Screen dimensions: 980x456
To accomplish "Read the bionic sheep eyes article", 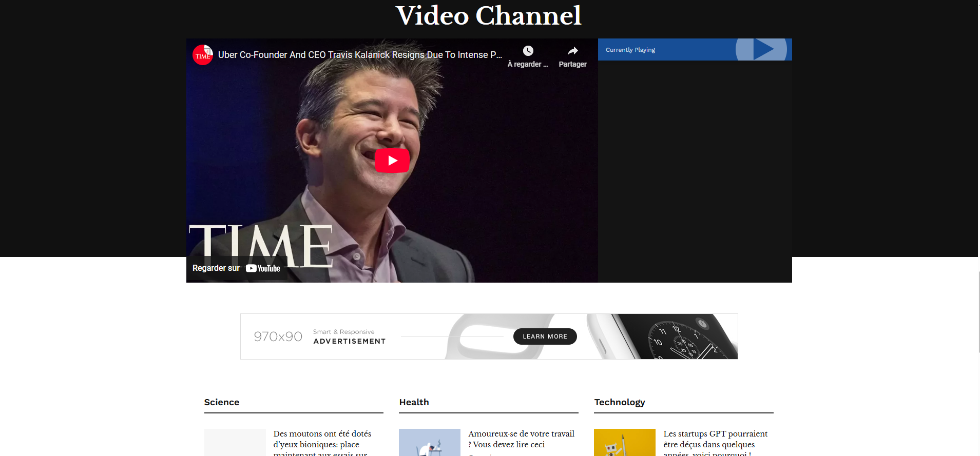I will (x=322, y=444).
